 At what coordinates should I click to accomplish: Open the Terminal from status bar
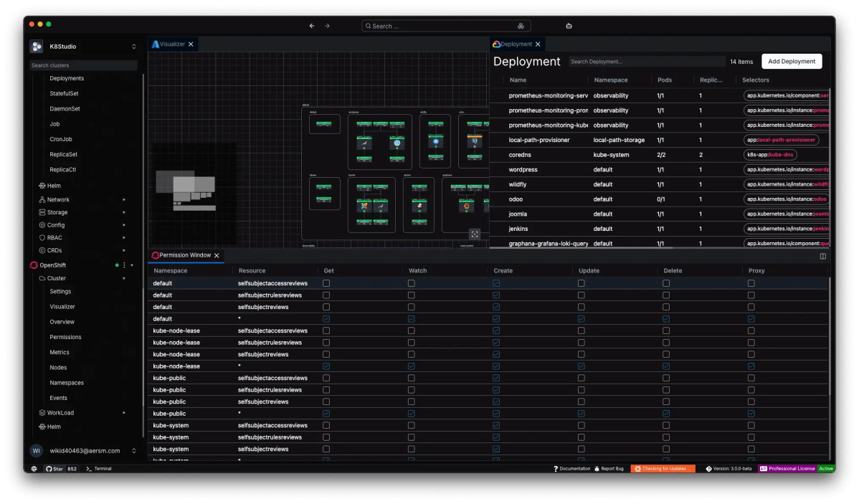click(x=99, y=469)
